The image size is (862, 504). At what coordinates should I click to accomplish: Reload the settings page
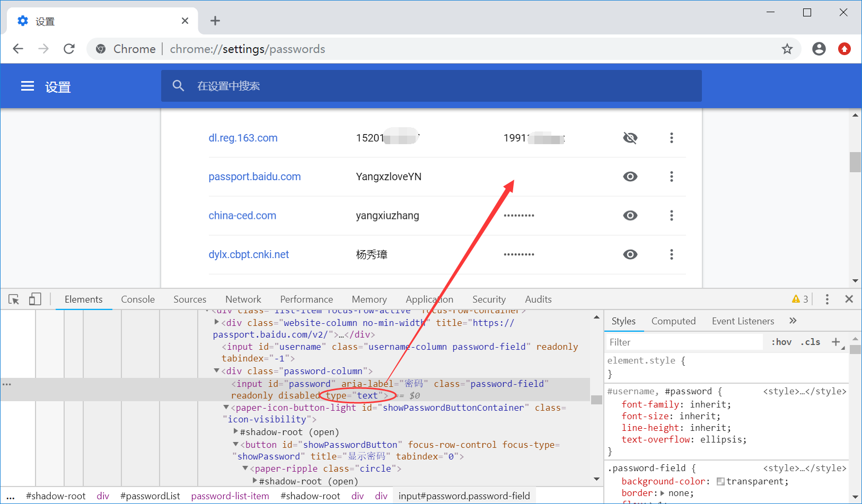[x=69, y=49]
